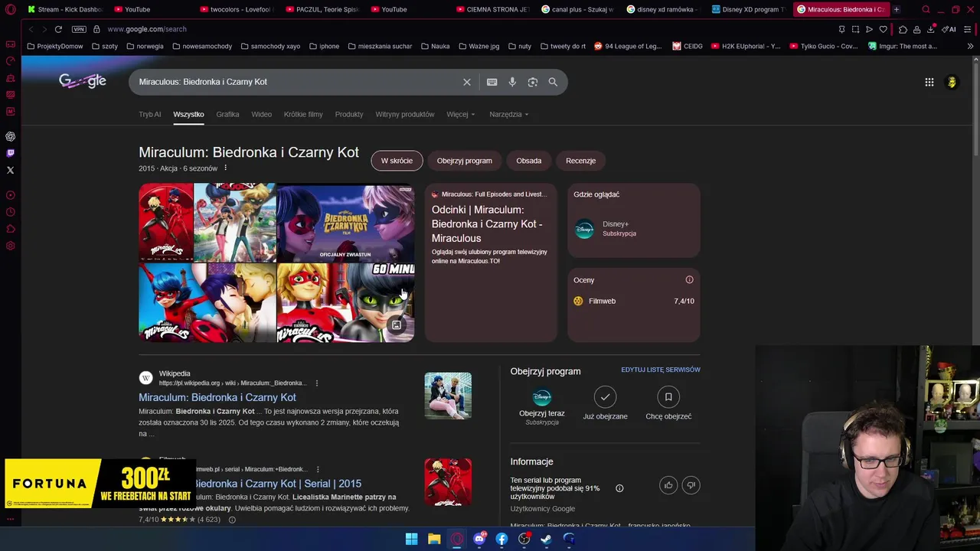Open the Opera menu logo button
Viewport: 980px width, 551px height.
pos(11,9)
